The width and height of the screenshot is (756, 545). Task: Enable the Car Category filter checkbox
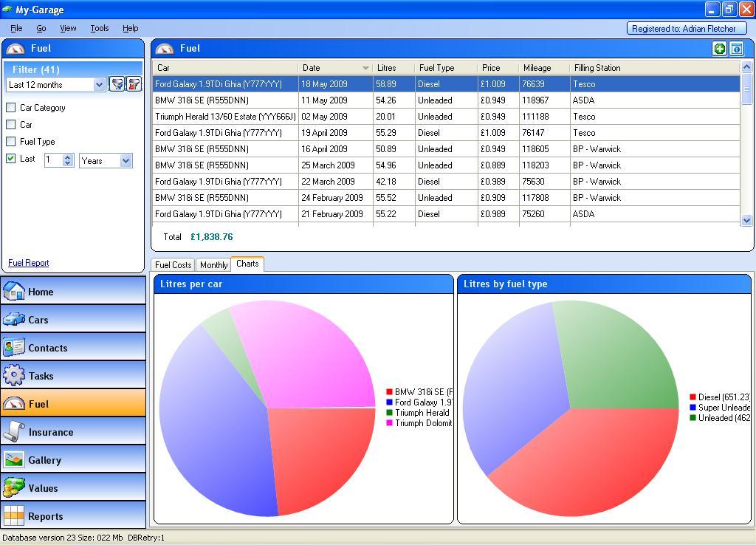[11, 108]
